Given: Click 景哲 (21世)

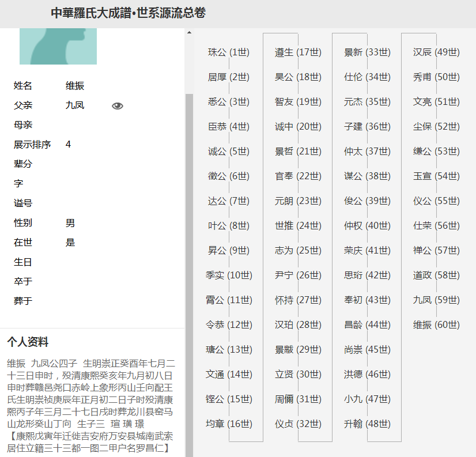Looking at the screenshot, I should [x=298, y=151].
